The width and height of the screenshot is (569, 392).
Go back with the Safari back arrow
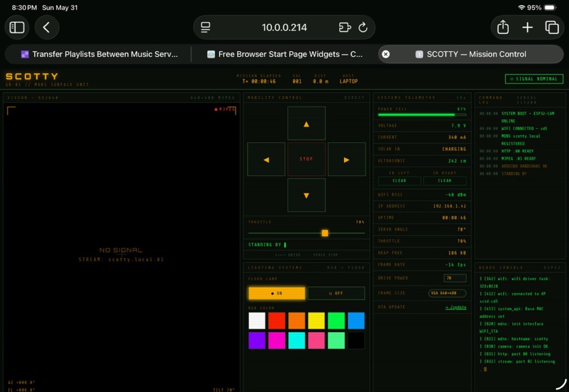(46, 27)
